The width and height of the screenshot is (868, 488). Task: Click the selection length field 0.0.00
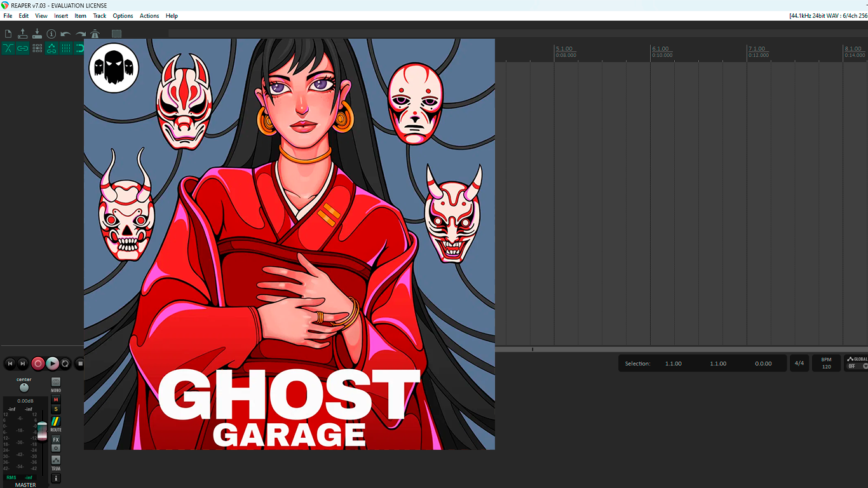click(x=763, y=363)
